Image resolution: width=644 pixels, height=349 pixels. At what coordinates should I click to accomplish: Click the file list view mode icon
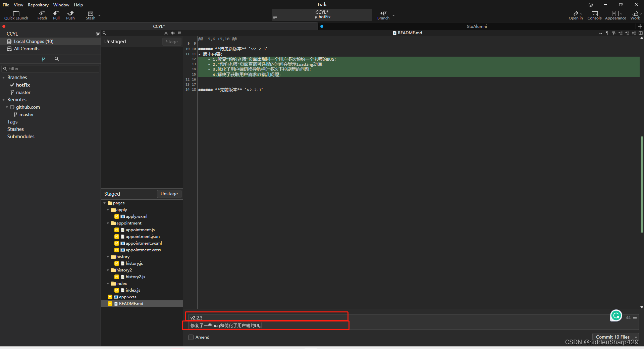click(179, 33)
